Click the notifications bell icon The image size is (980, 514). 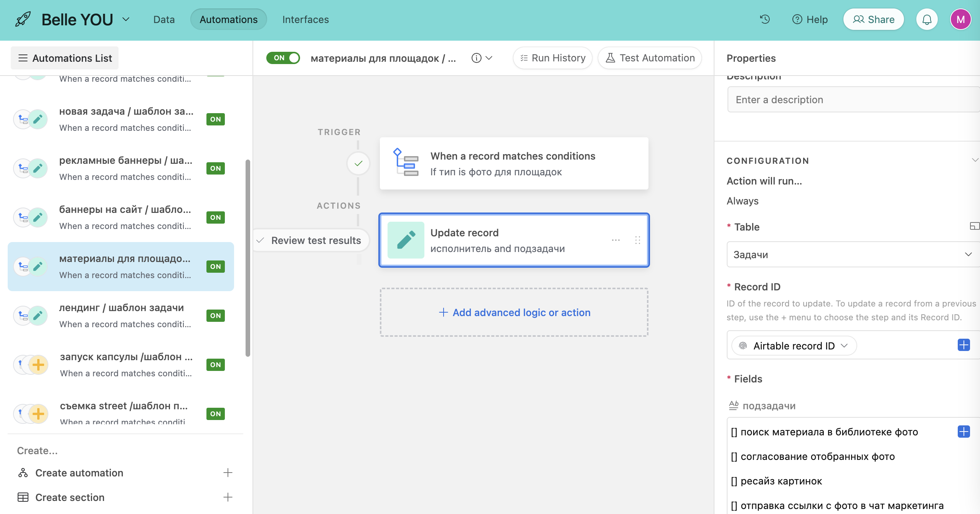927,19
